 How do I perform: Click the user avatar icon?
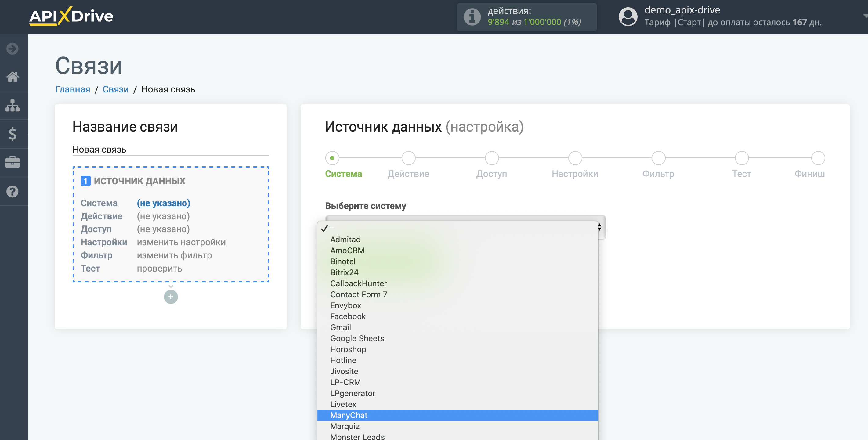[x=628, y=16]
